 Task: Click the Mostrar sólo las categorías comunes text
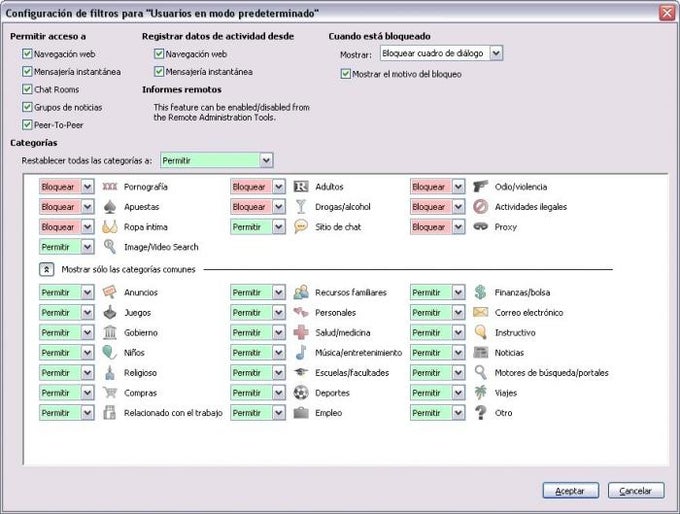pos(128,269)
